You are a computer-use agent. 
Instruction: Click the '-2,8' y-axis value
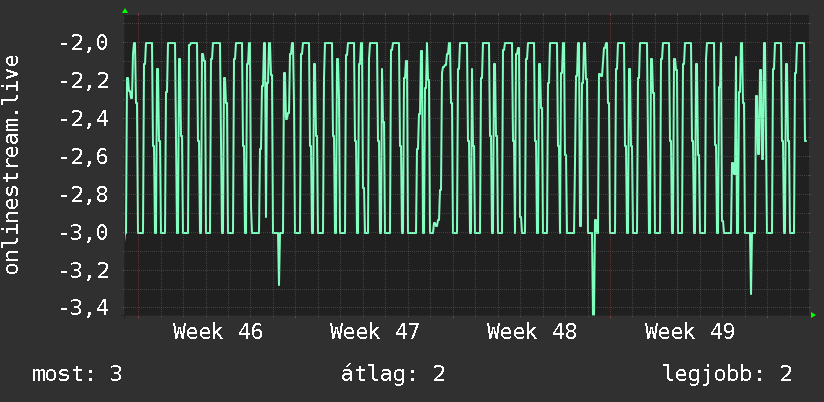click(x=84, y=195)
